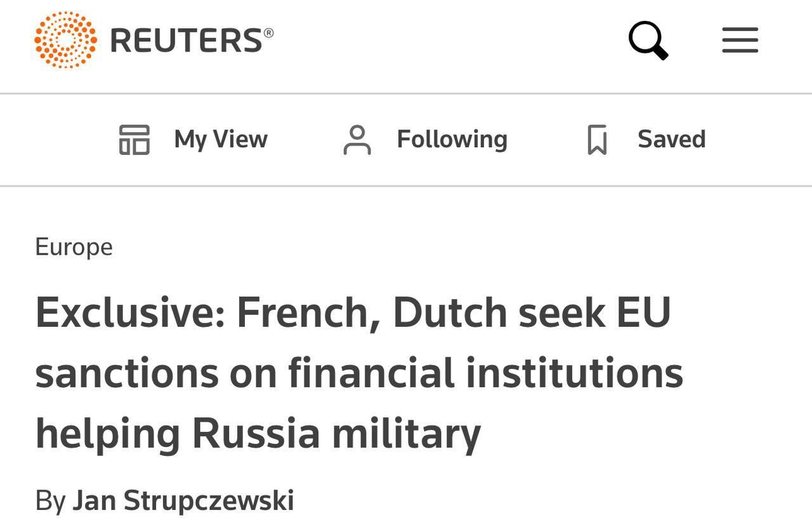Click "helping Russia military" headline line
812x527 pixels.
pos(258,435)
